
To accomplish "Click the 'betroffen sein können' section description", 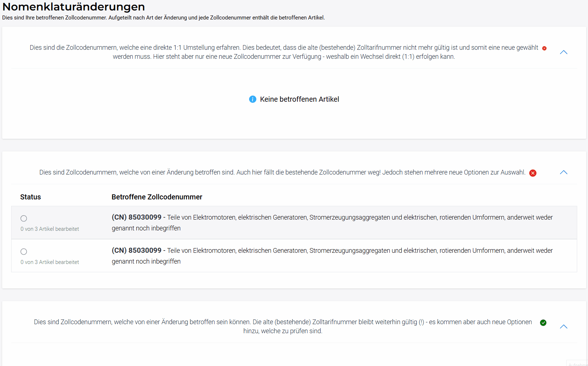I will tap(283, 326).
